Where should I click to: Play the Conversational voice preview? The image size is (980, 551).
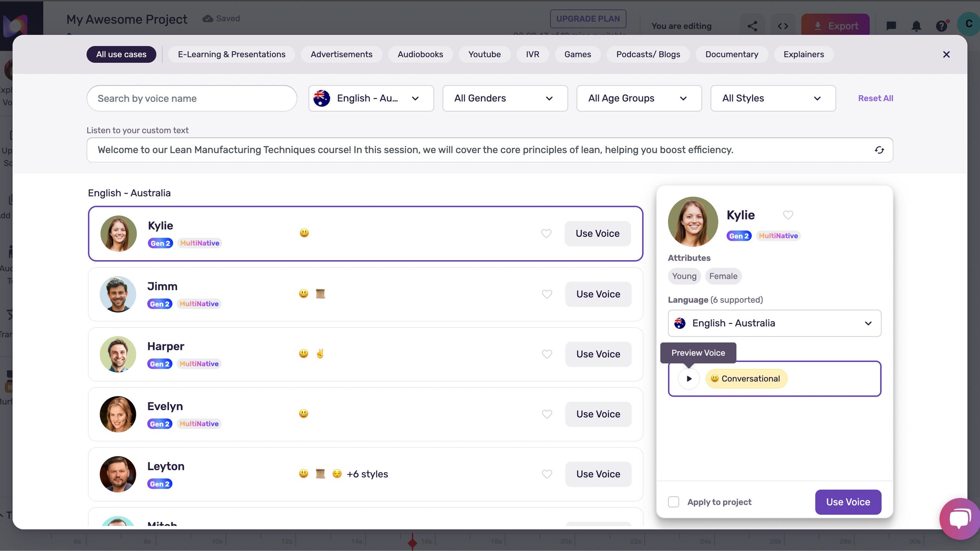[689, 379]
